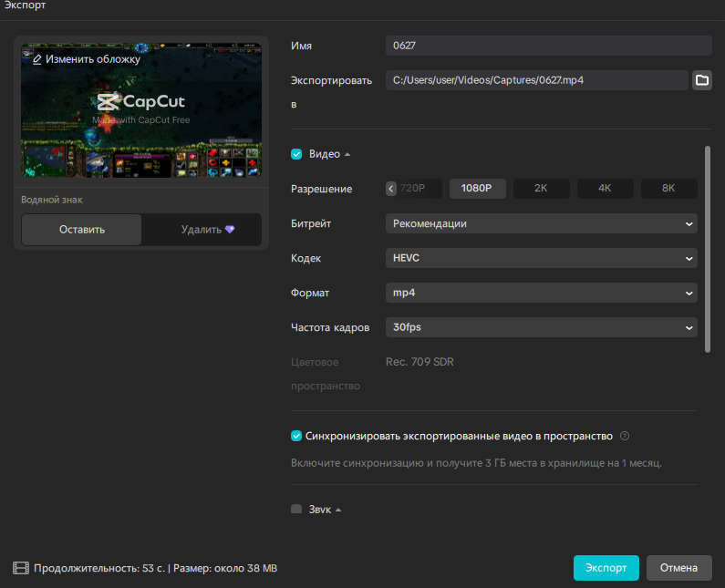Select 2K resolution
The image size is (725, 588).
point(541,189)
